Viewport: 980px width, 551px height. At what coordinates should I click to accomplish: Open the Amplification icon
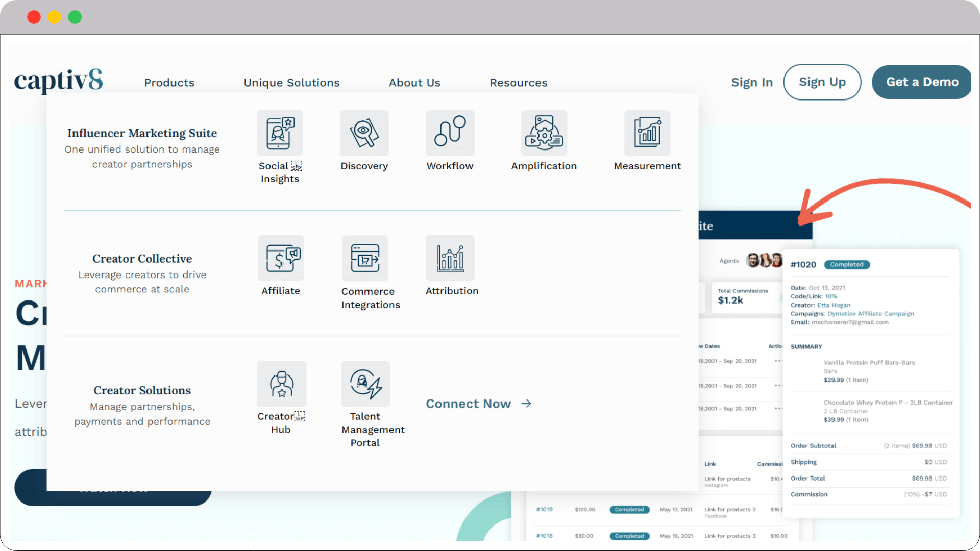coord(544,133)
